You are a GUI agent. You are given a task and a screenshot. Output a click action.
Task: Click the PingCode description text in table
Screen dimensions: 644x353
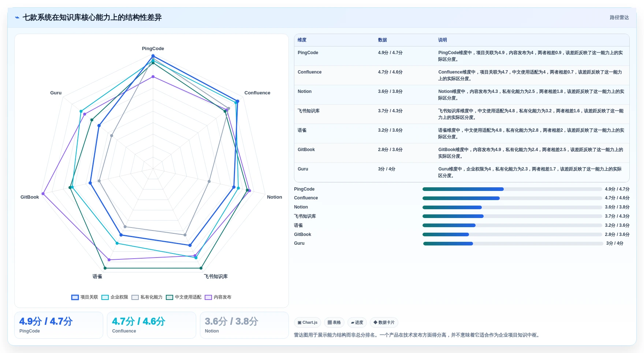click(x=531, y=56)
